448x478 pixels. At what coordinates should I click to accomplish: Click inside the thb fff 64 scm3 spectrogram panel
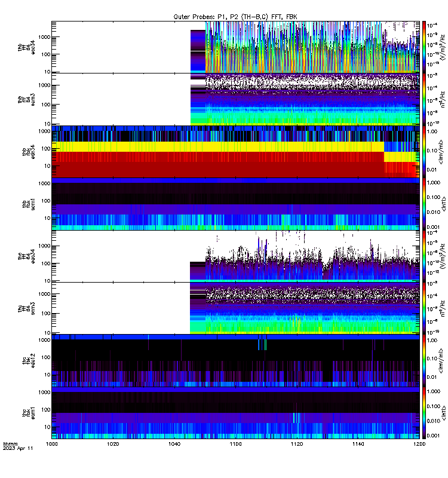235,99
